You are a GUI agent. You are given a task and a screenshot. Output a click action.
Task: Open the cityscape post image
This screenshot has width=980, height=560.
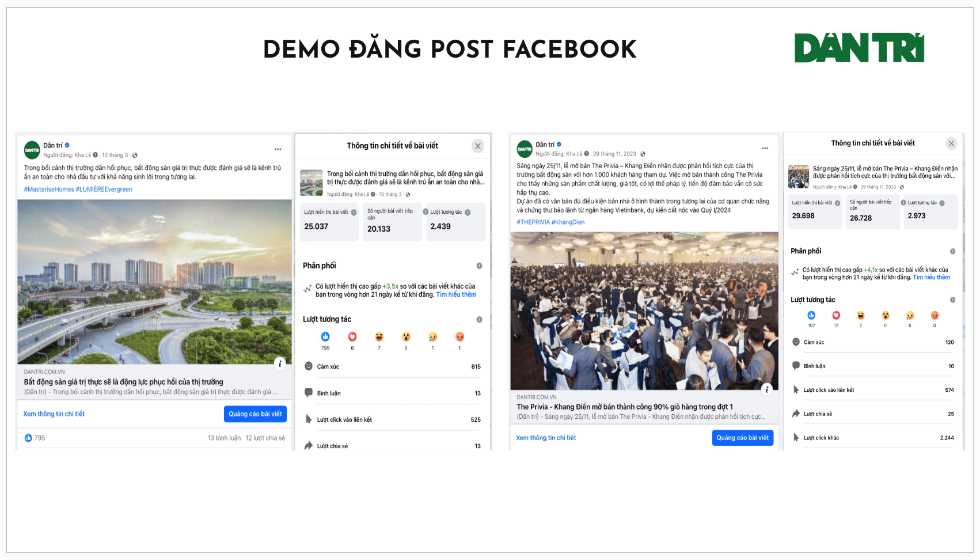click(x=154, y=282)
